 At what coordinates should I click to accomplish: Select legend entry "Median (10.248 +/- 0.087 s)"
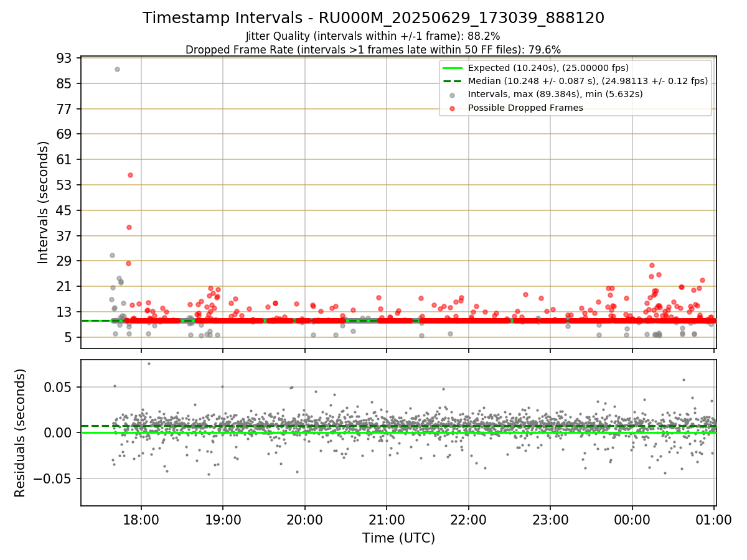coord(588,81)
